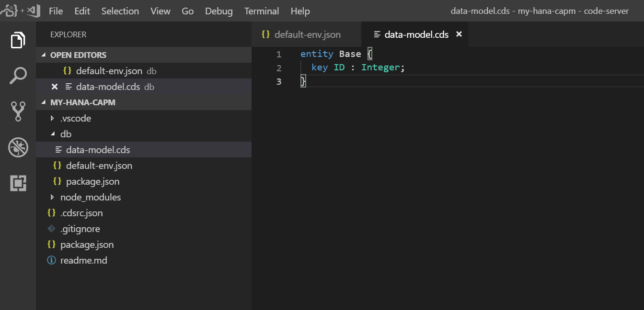The height and width of the screenshot is (310, 644).
Task: Open .cdsrc.json in the explorer
Action: coord(81,213)
